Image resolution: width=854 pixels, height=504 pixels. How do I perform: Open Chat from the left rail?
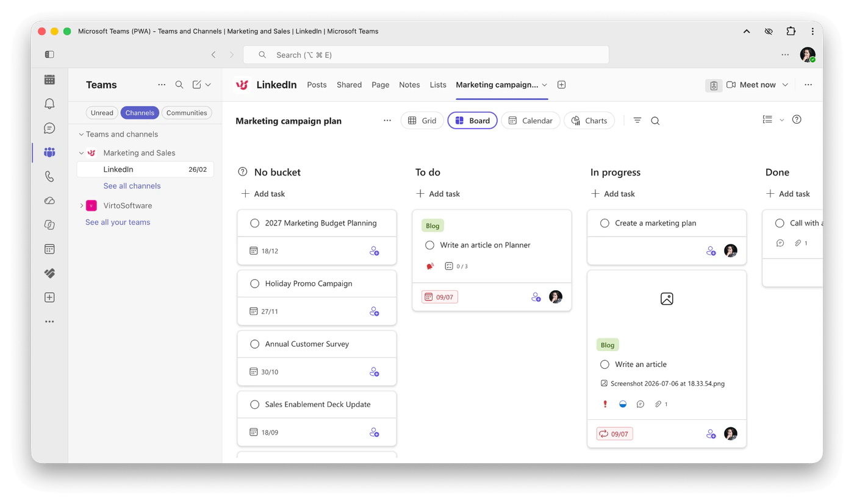coord(49,128)
